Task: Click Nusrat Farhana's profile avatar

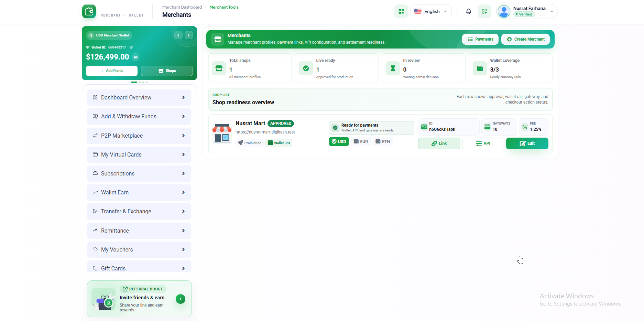Action: click(504, 11)
